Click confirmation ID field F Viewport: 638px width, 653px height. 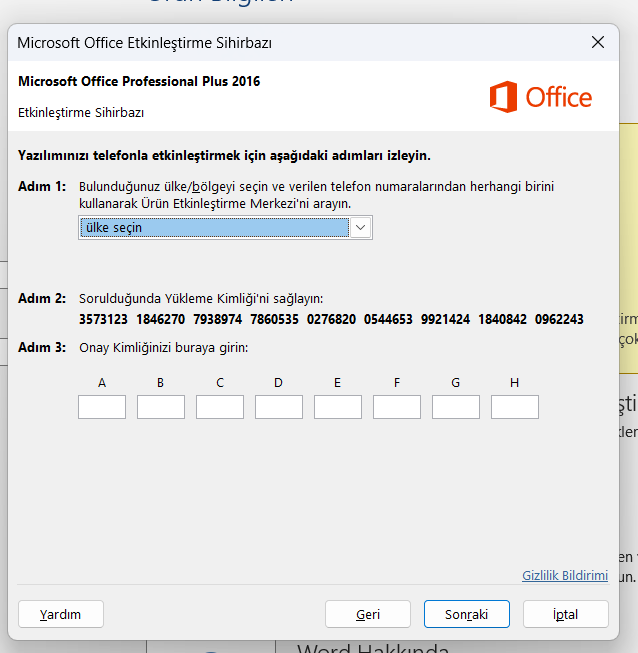[x=397, y=407]
